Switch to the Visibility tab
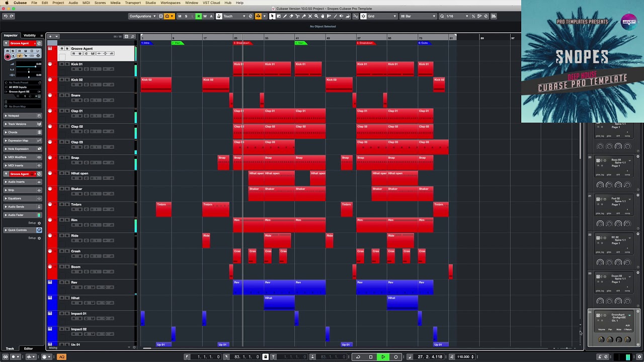644x362 pixels. (30, 35)
